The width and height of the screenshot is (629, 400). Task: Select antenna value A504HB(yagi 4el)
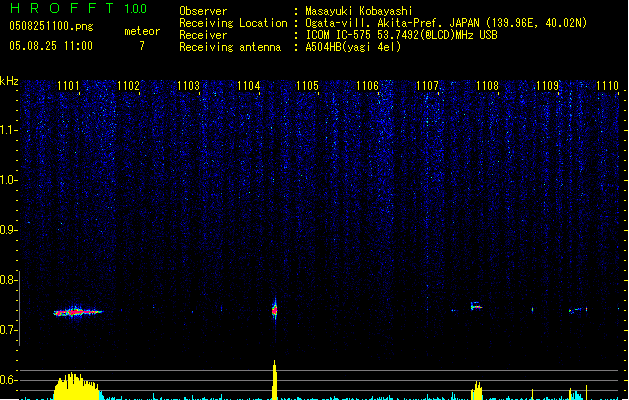coord(353,47)
